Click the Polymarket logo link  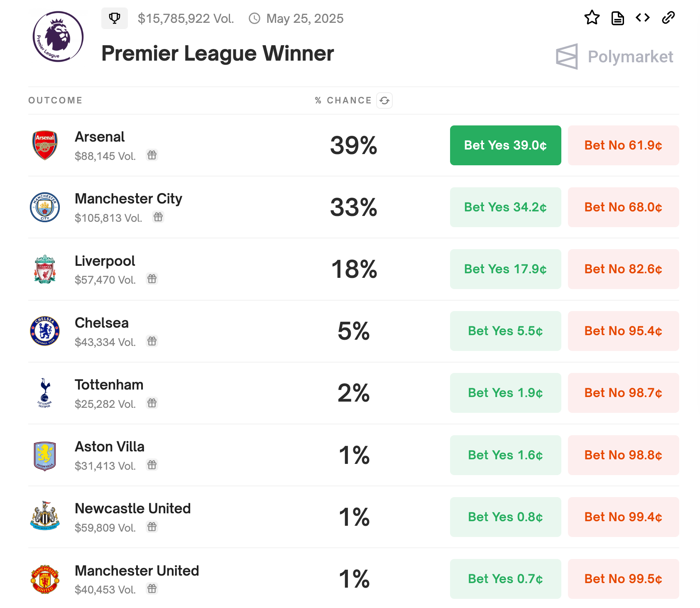click(614, 56)
